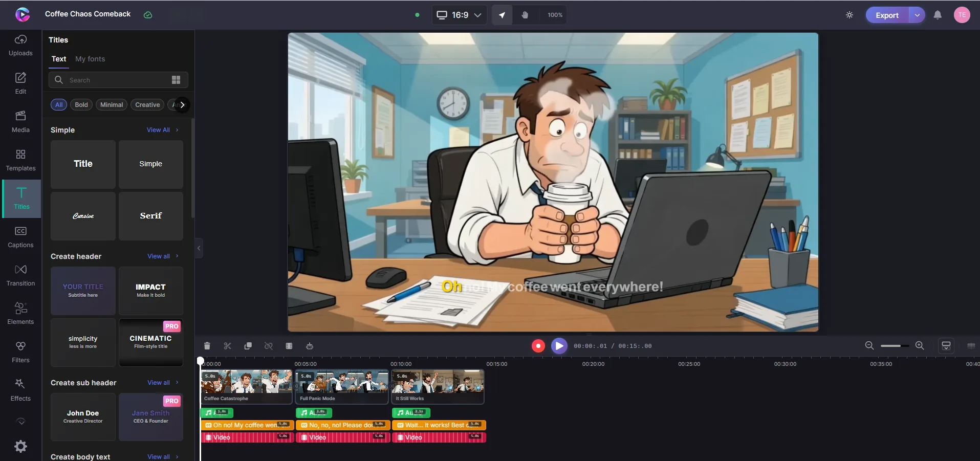Screen dimensions: 980x461
Task: Select the Creative filter chip
Action: [x=147, y=105]
